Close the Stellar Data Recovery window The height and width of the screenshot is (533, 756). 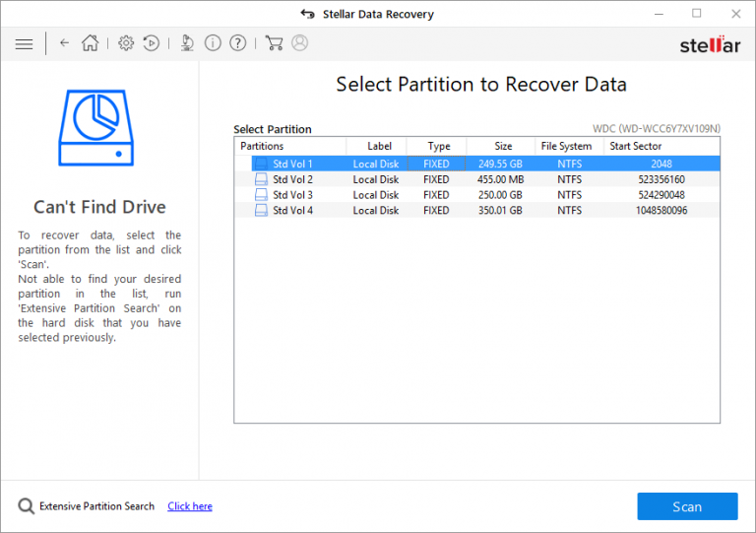click(735, 14)
